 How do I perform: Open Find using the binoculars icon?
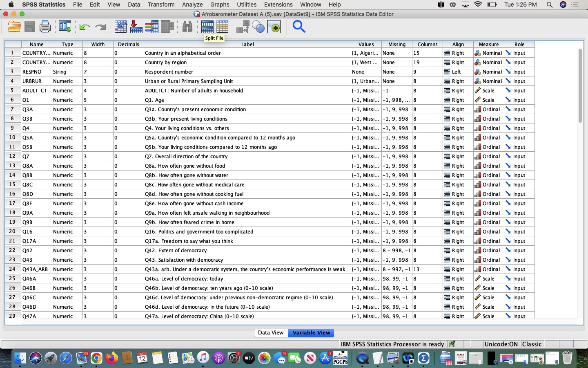(187, 27)
